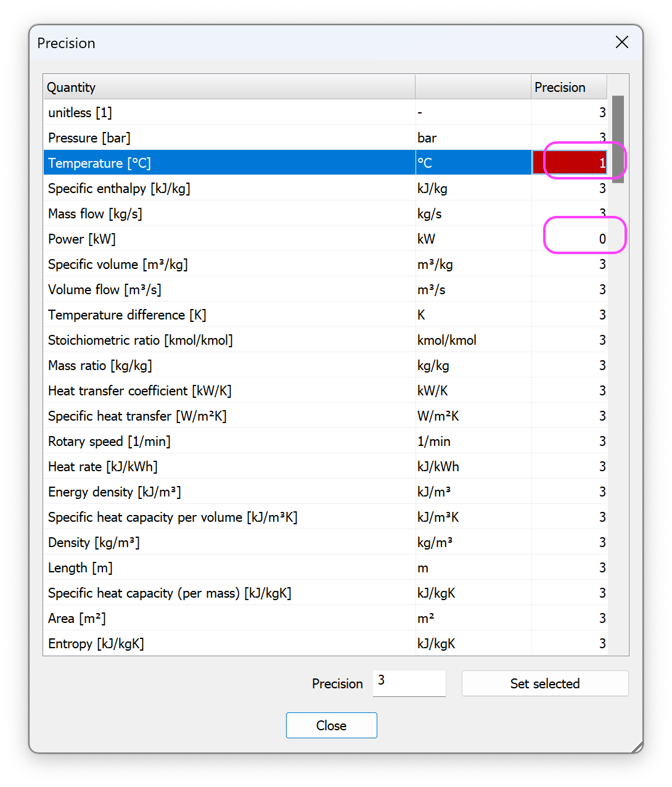
Task: Select the Entropy [kJ/kgK] row
Action: click(326, 643)
